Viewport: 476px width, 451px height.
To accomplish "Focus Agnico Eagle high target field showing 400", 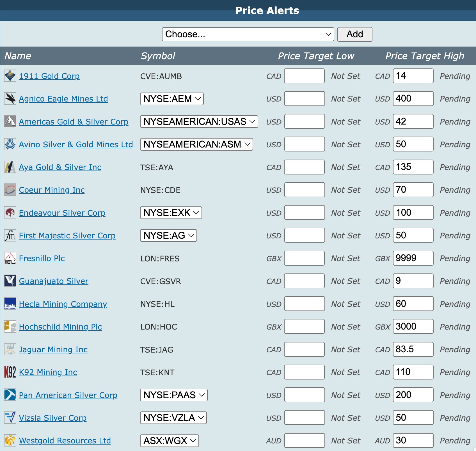I will pos(413,99).
